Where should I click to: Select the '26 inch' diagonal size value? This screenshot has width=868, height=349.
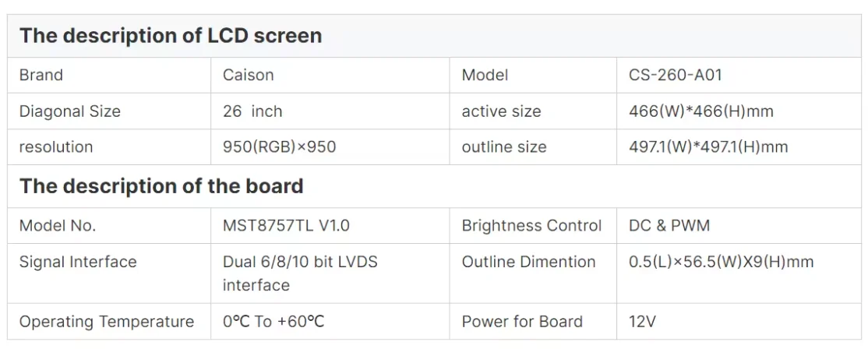(252, 111)
